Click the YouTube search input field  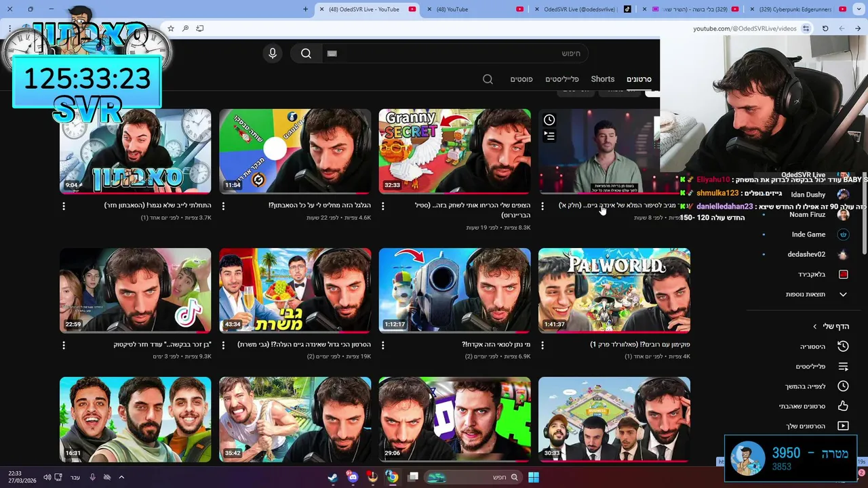(454, 54)
